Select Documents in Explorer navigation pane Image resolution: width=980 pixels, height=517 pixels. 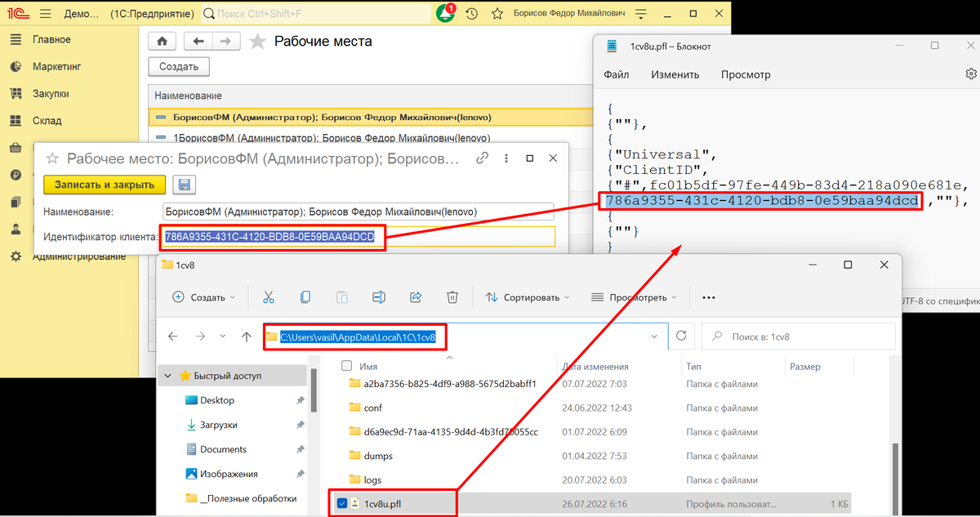coord(223,449)
